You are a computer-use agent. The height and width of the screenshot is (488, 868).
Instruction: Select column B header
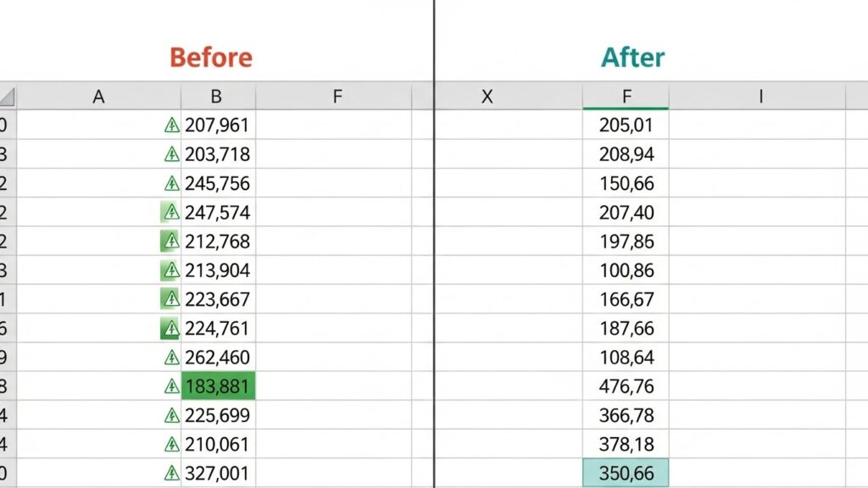coord(218,97)
